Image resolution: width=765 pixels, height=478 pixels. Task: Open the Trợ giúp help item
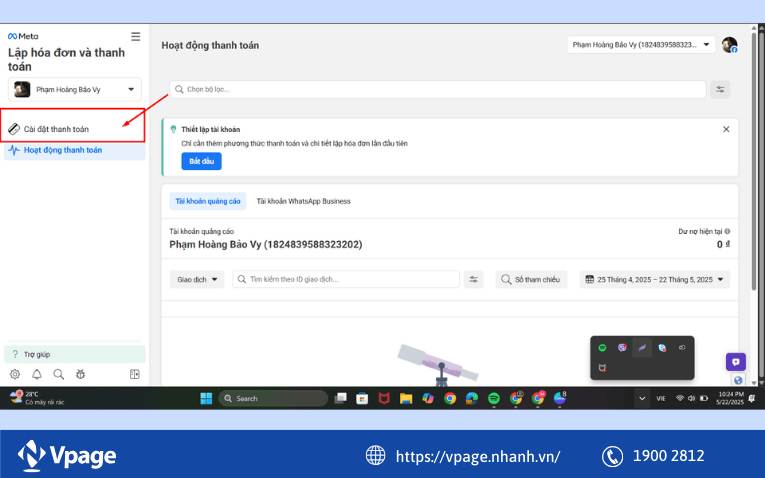(x=75, y=354)
